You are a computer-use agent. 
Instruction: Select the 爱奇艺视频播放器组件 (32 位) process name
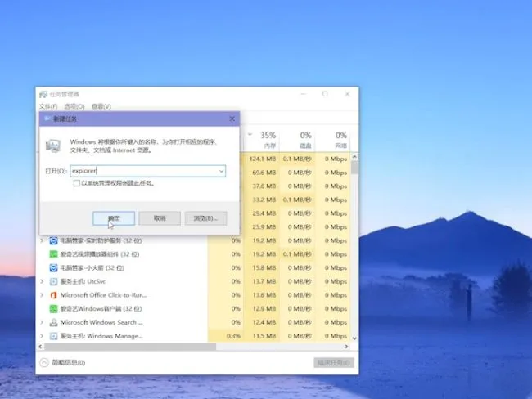click(x=100, y=254)
